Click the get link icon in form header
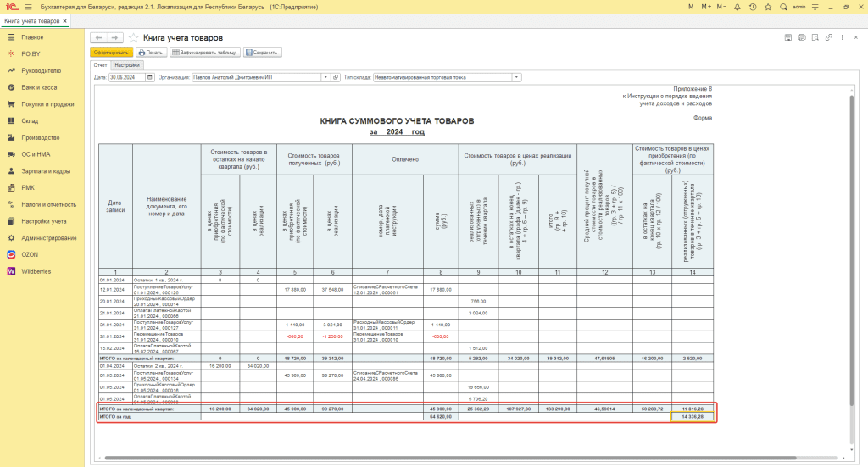The width and height of the screenshot is (868, 467). point(829,37)
